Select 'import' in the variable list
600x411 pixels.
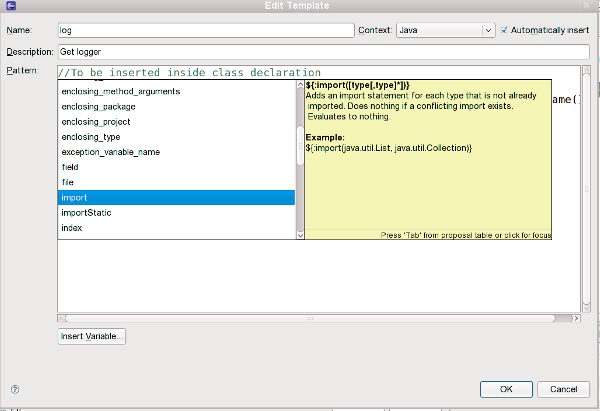(x=176, y=198)
